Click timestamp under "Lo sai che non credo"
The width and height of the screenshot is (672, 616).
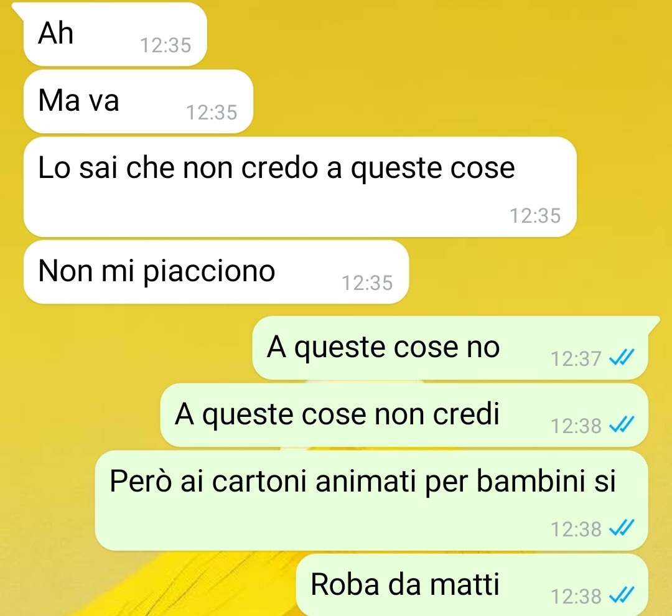[535, 216]
